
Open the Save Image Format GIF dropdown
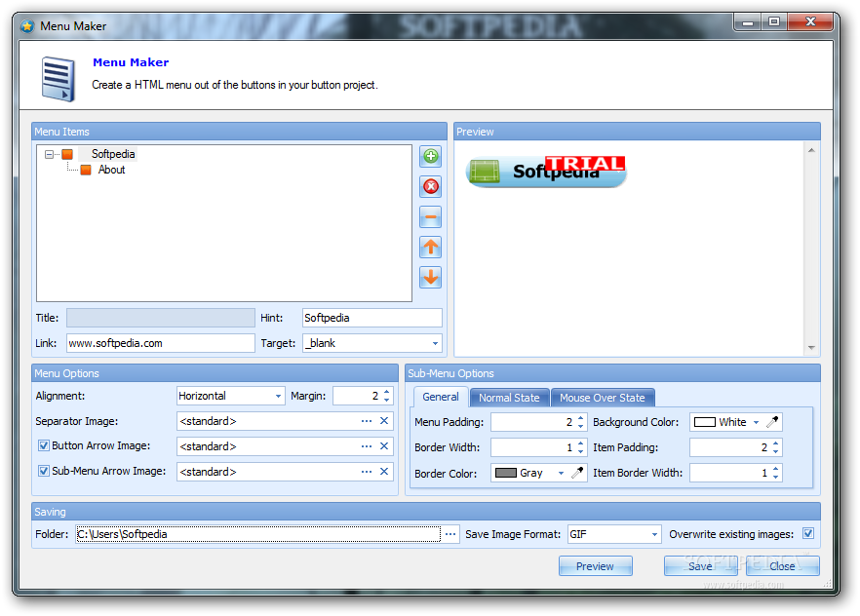654,534
